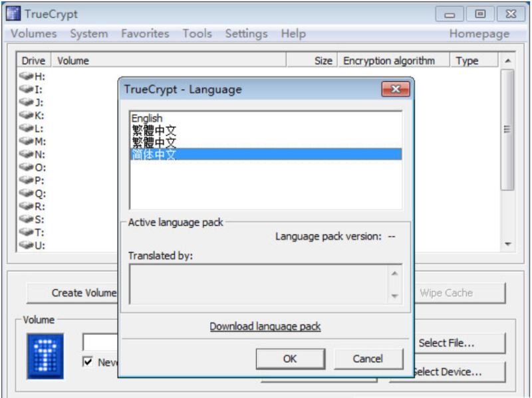Close the TrueCrypt - Language dialog
Image resolution: width=532 pixels, height=398 pixels.
[x=396, y=89]
